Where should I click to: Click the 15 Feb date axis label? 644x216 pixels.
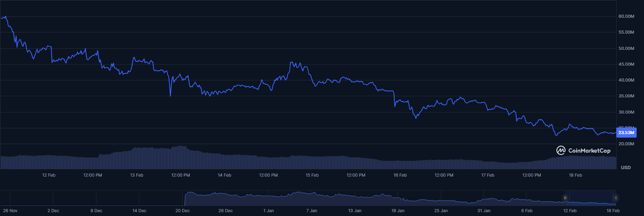[312, 175]
